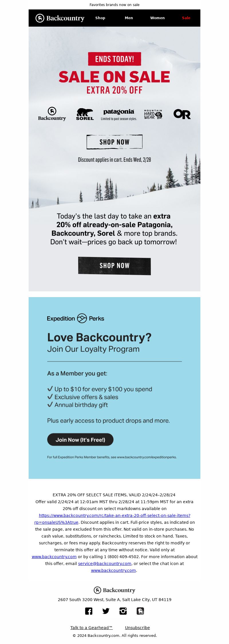Open the Facebook social icon
229x644 pixels.
tap(89, 611)
